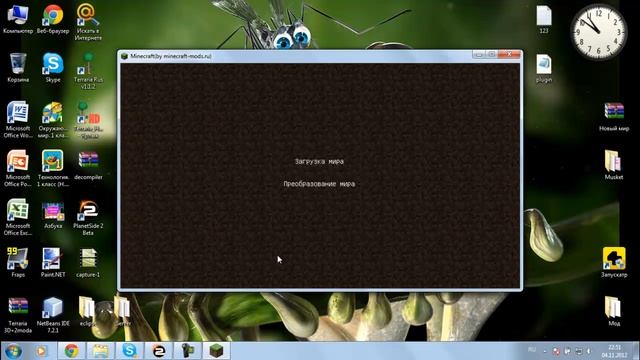Open the taskbar date and time
The height and width of the screenshot is (360, 640).
click(614, 351)
